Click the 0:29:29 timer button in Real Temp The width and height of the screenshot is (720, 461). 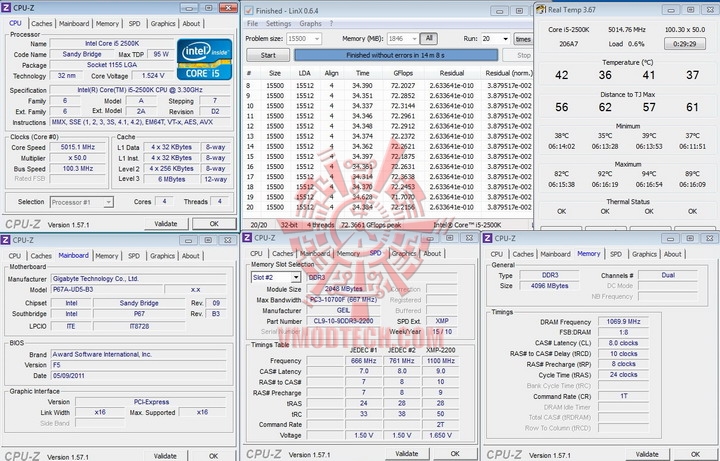[x=685, y=44]
